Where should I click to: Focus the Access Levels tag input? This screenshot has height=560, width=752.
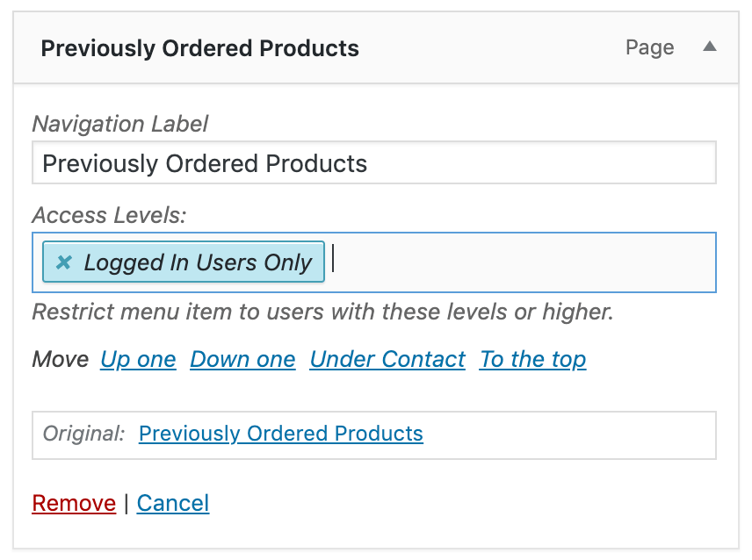[x=518, y=262]
